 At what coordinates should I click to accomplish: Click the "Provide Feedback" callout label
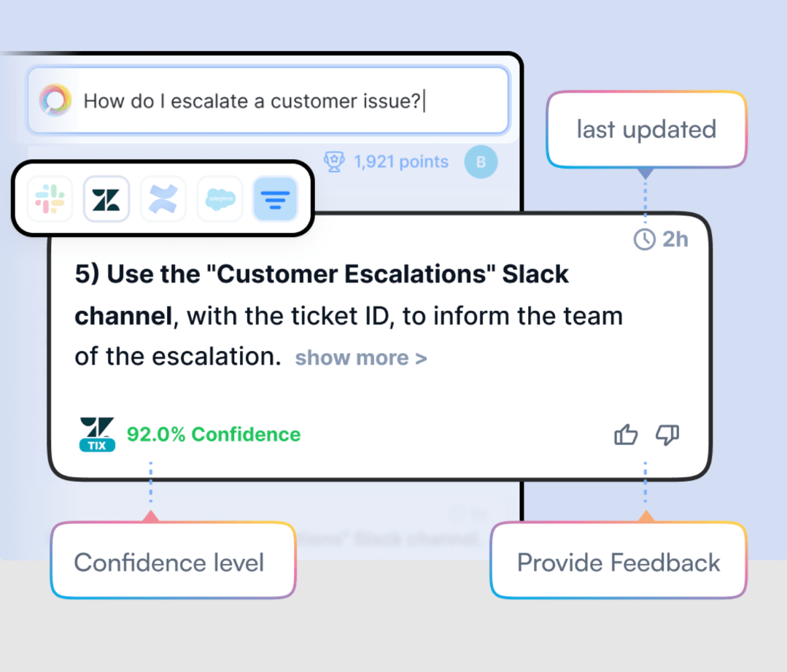tap(619, 563)
